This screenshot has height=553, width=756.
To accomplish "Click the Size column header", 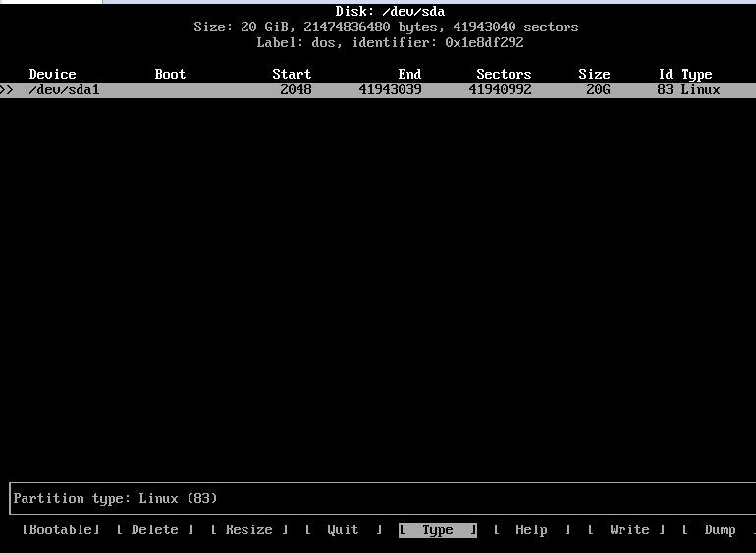I will coord(594,74).
